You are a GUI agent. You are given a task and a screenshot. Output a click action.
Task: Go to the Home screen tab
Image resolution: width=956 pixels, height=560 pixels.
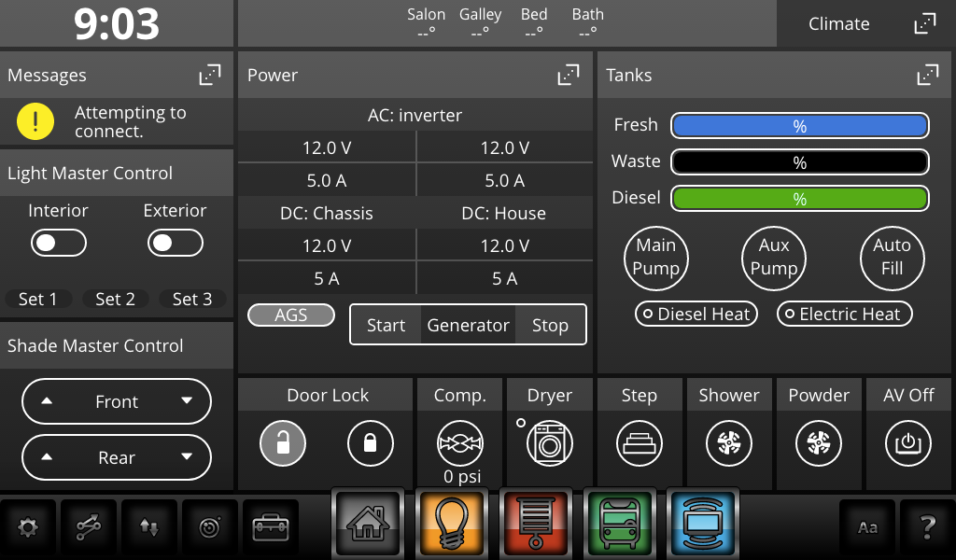(368, 524)
